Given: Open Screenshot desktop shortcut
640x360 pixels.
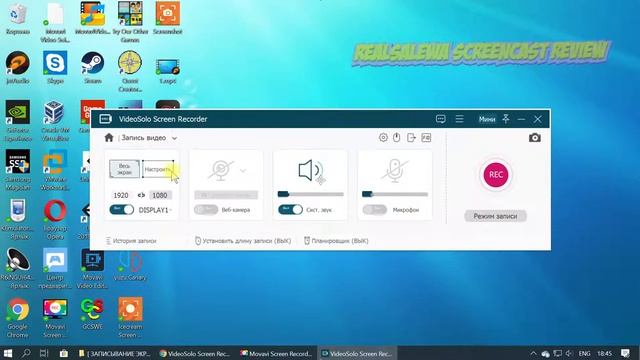Looking at the screenshot, I should [x=168, y=18].
